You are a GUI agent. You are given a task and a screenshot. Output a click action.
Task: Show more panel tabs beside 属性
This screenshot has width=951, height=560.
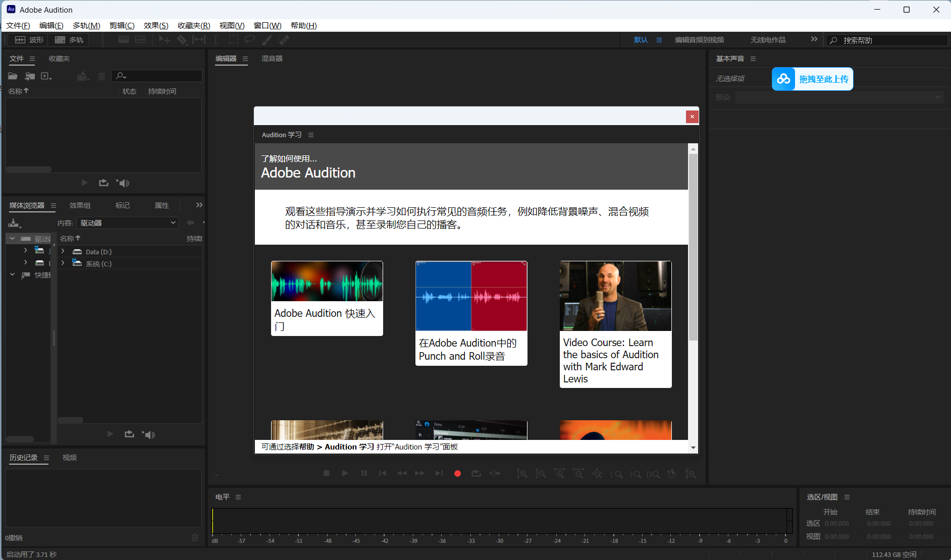click(x=199, y=205)
